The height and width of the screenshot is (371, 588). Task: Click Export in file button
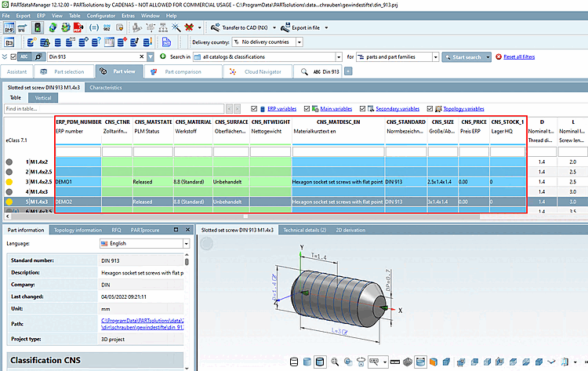click(301, 27)
